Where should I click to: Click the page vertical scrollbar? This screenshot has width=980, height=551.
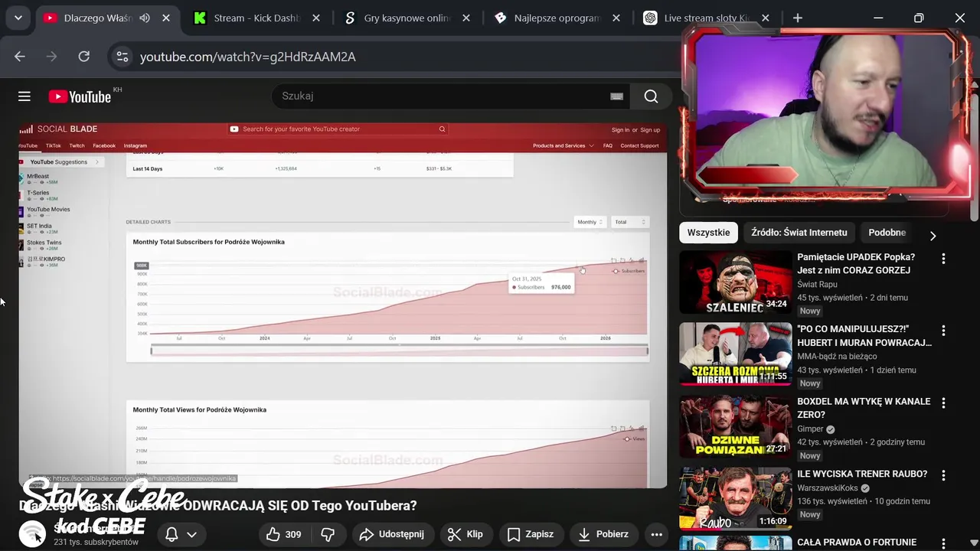(975, 153)
